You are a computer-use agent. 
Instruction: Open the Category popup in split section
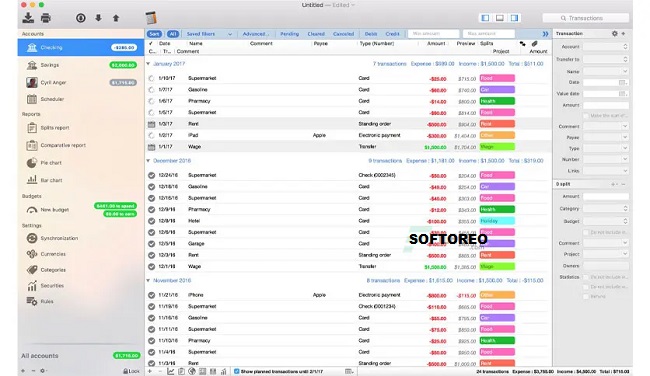(x=606, y=209)
